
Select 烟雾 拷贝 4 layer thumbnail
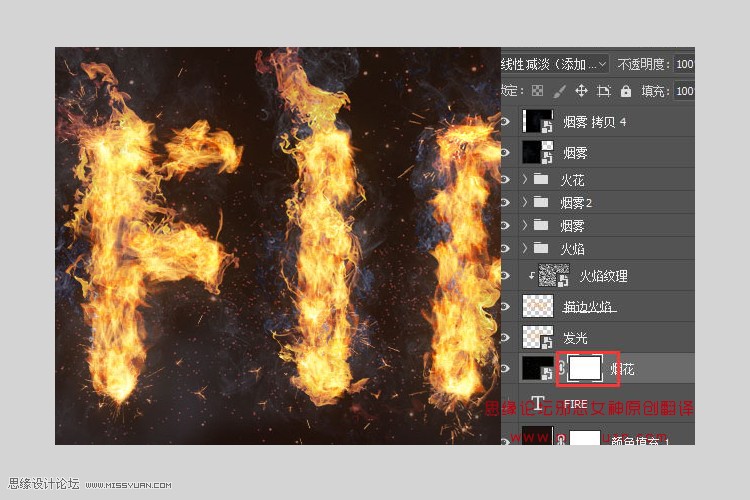click(538, 122)
